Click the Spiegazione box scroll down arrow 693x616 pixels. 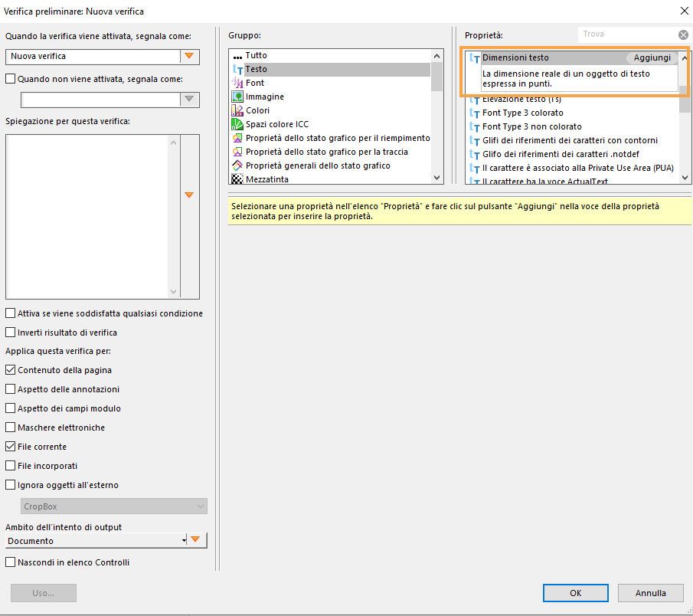[173, 292]
